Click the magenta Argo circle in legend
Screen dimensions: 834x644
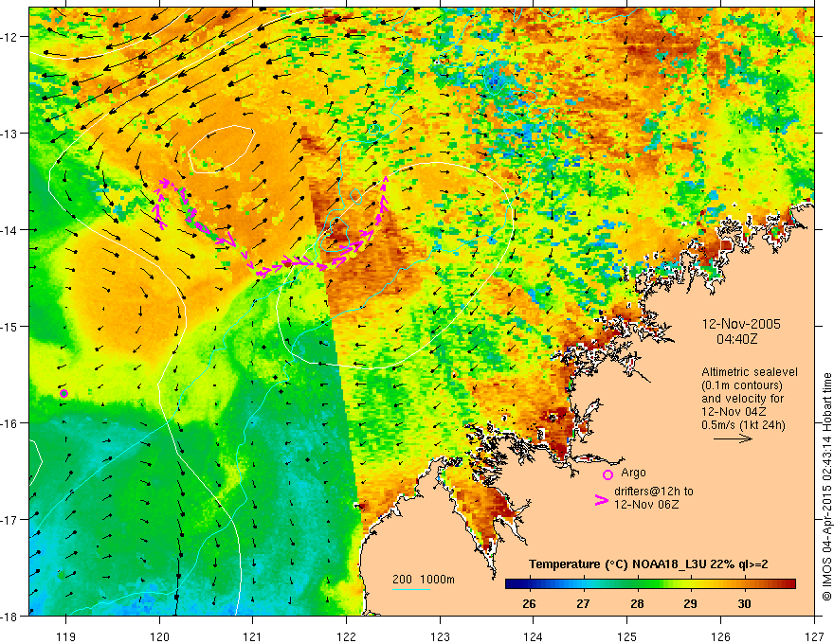coord(607,474)
